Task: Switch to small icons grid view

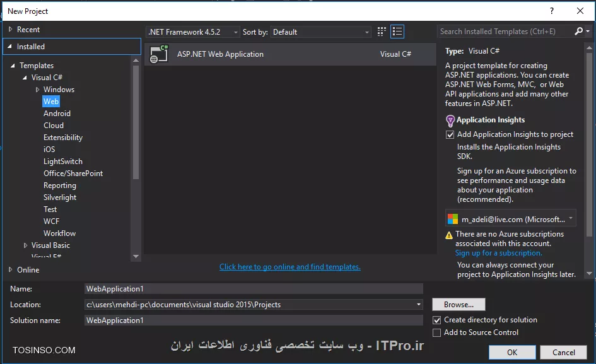Action: [x=382, y=32]
